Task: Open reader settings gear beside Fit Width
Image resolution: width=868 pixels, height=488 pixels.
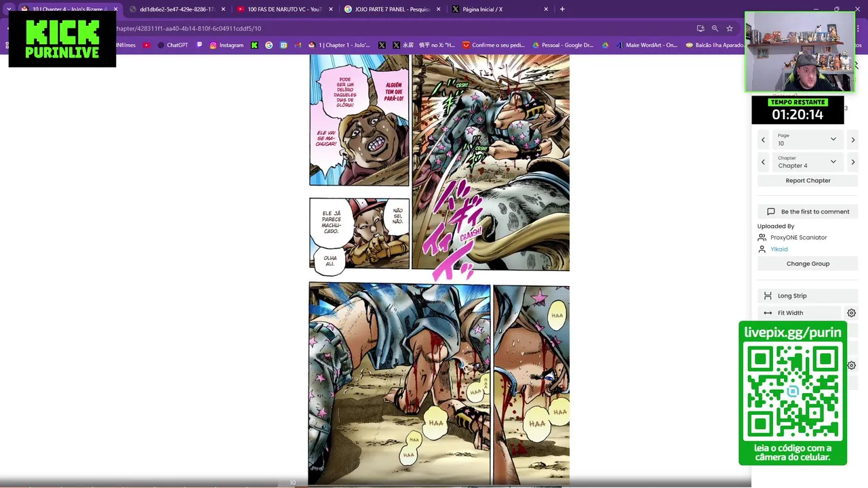Action: coord(851,313)
